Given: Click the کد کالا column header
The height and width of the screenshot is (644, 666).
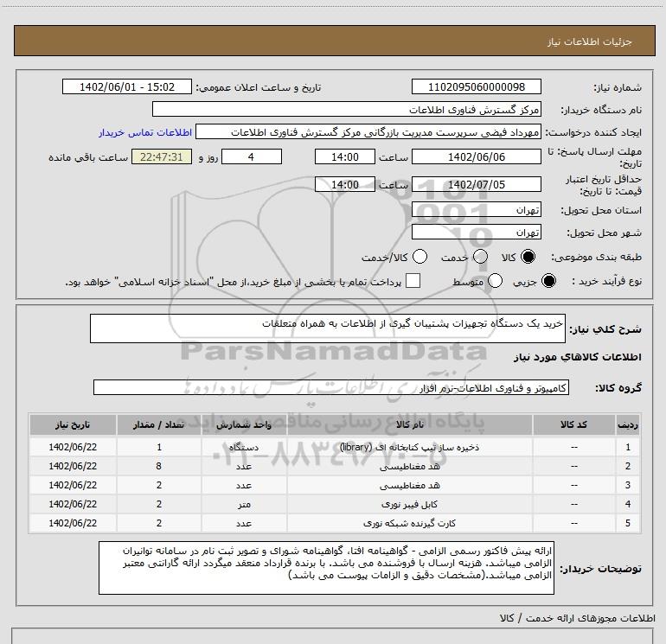Looking at the screenshot, I should point(573,425).
